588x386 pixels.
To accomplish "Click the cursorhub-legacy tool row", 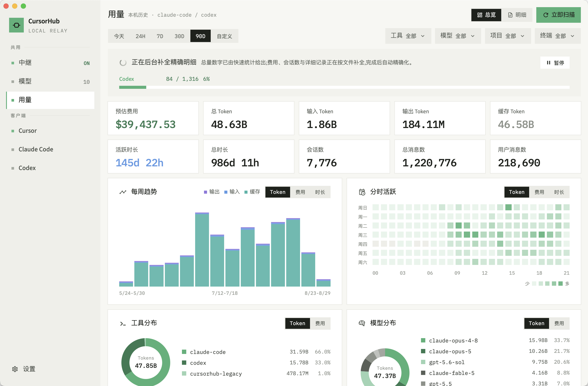I will (256, 373).
